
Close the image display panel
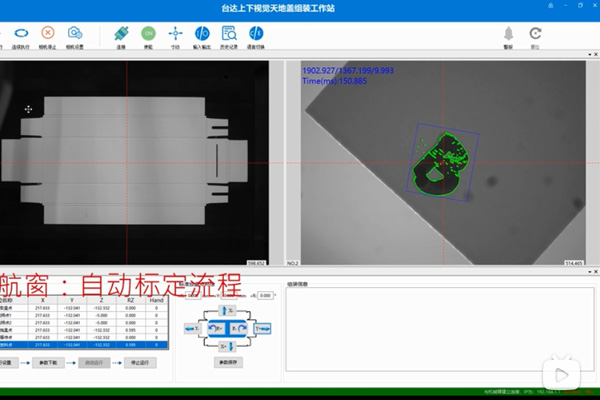click(x=596, y=55)
